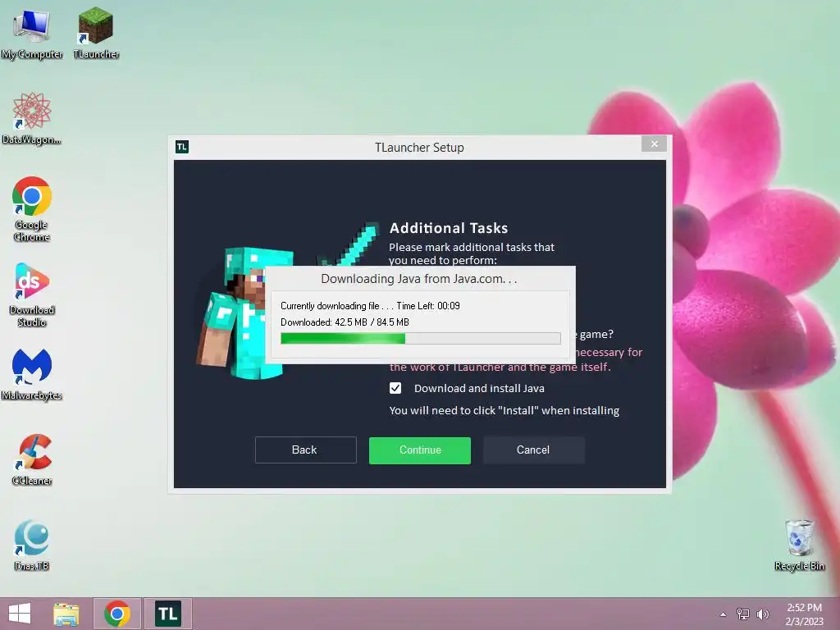Select the Malwarebytes desktop shortcut

coord(32,374)
